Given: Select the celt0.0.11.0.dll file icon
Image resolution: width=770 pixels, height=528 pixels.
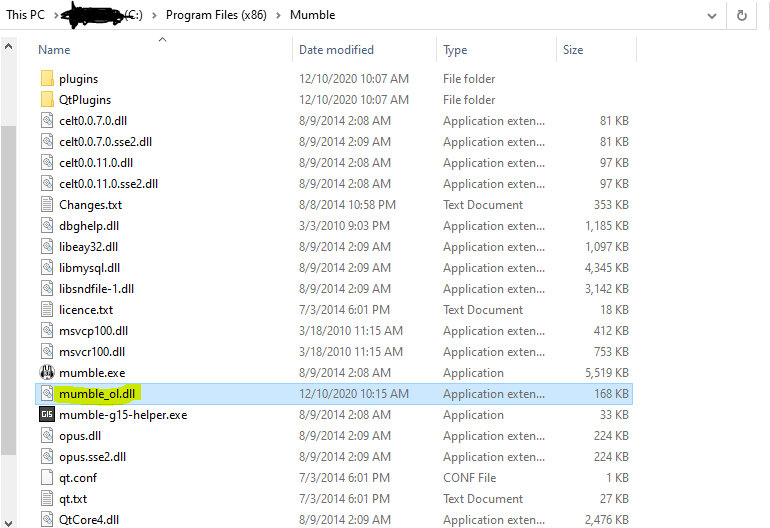Looking at the screenshot, I should [x=47, y=163].
